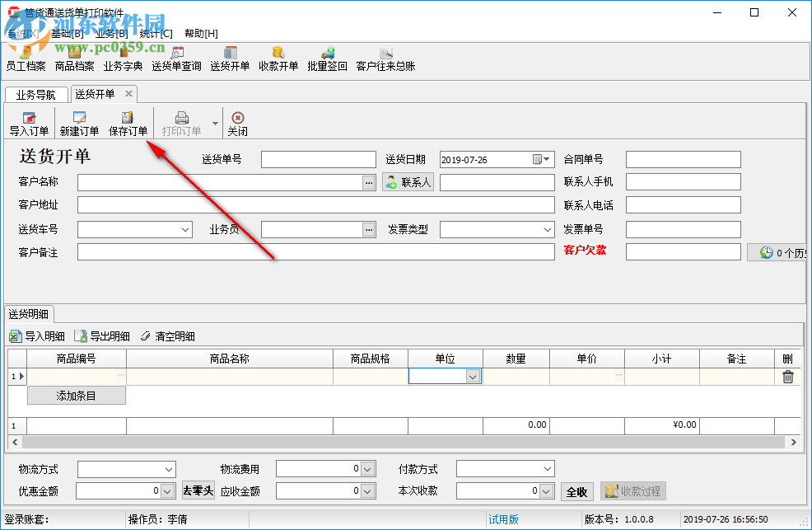Clear details with 清空明细

tap(168, 336)
